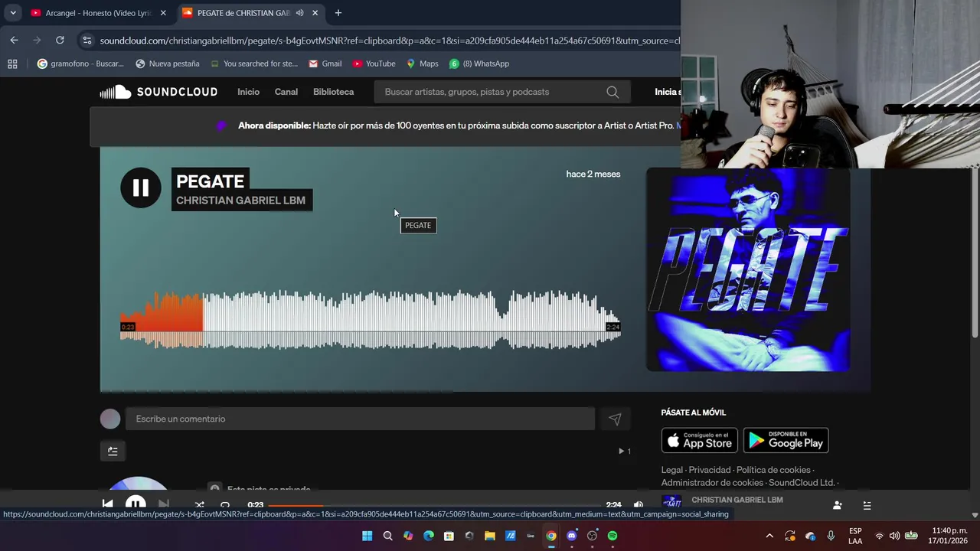
Task: Open Windows taskbar search
Action: click(387, 536)
